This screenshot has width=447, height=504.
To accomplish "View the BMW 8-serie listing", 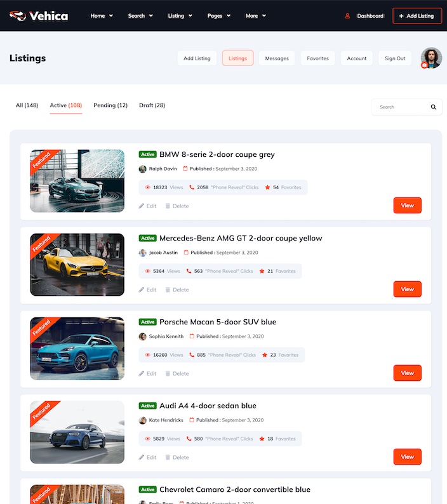I will pyautogui.click(x=408, y=206).
